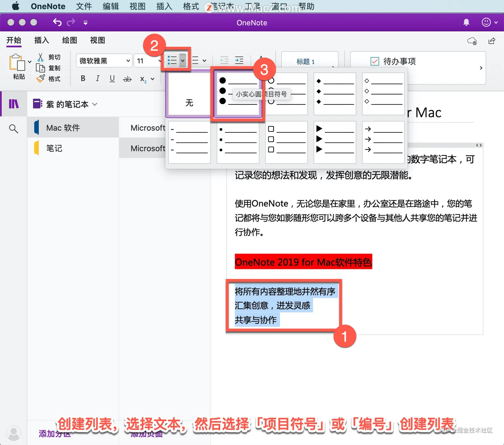
Task: Select the 笔记 section
Action: pyautogui.click(x=73, y=148)
